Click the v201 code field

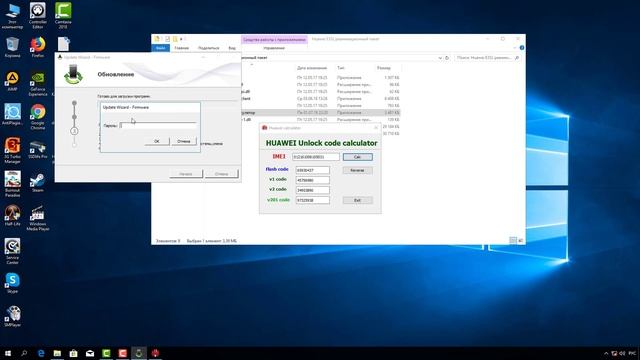point(312,200)
